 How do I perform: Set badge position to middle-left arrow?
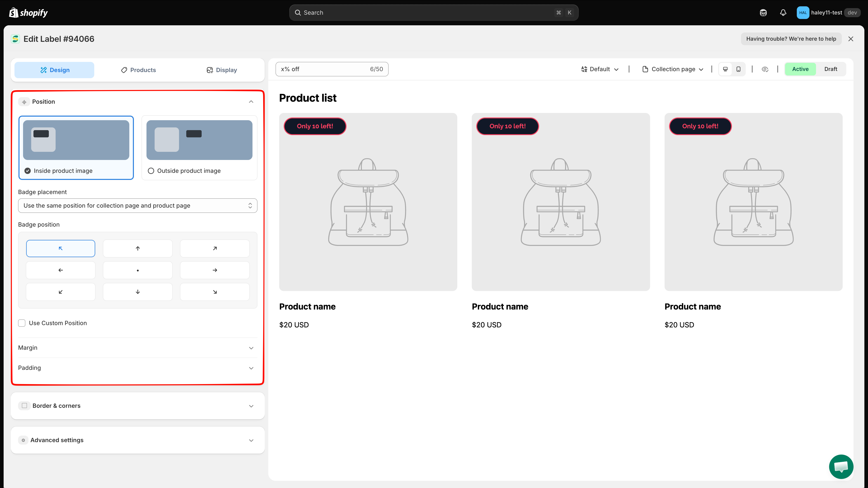click(61, 270)
